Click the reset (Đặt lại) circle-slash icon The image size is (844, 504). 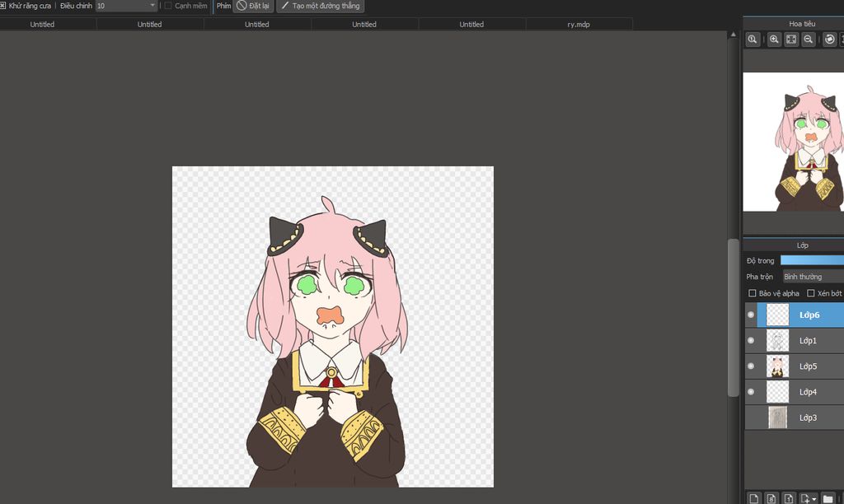241,6
